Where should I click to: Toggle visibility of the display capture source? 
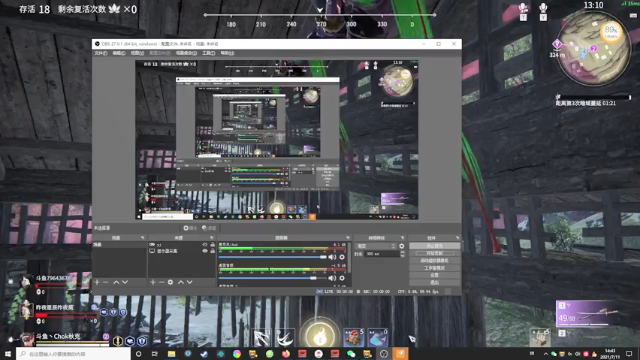click(x=205, y=251)
